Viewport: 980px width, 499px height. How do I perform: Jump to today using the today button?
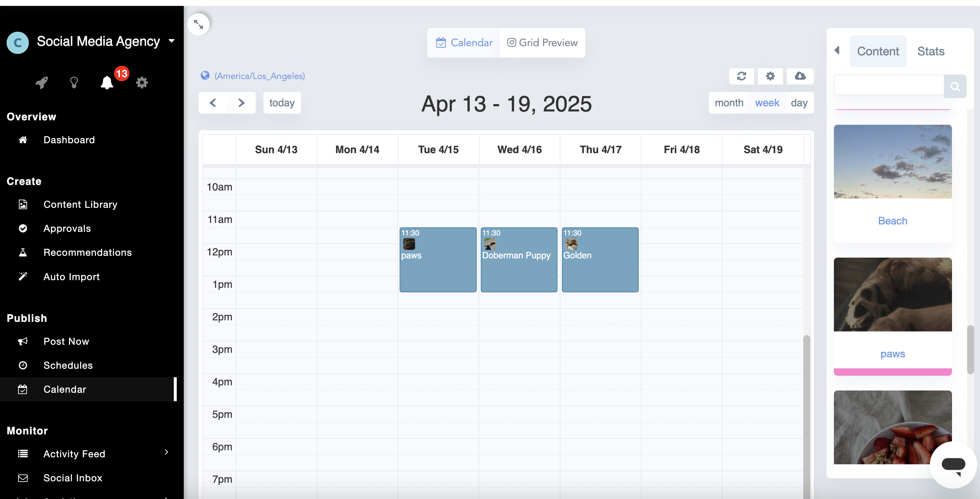tap(282, 102)
